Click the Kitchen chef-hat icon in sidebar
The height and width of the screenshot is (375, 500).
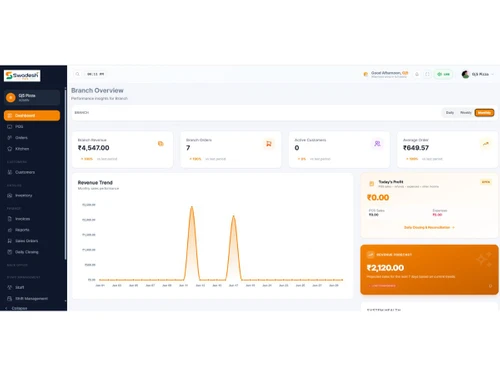[x=10, y=149]
